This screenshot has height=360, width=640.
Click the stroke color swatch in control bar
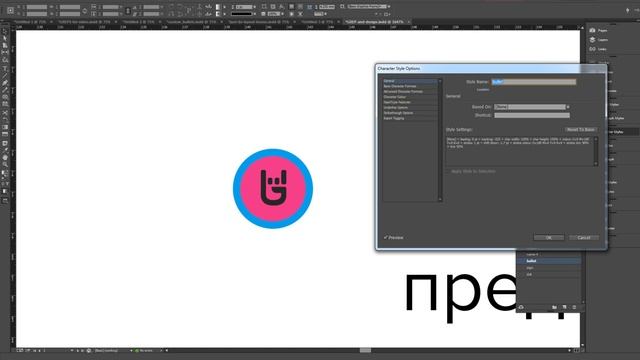click(218, 14)
